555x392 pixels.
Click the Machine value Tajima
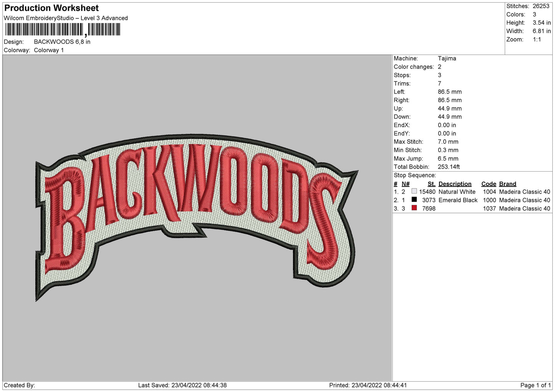[447, 58]
